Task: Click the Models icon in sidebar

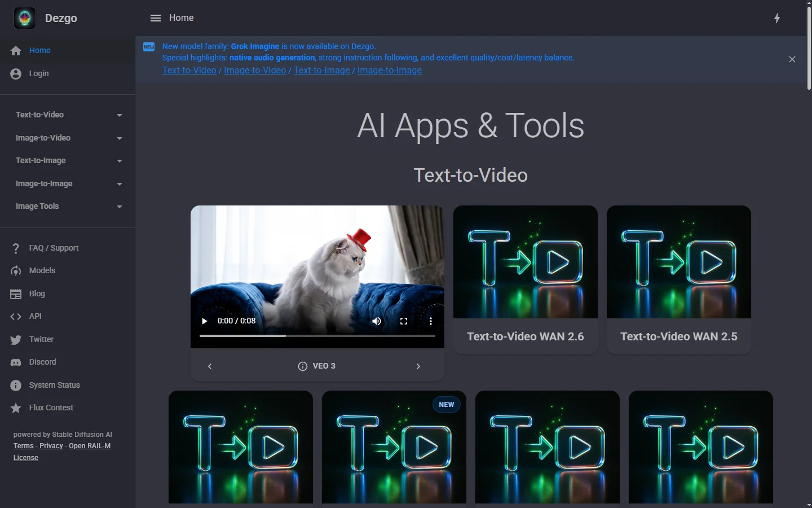Action: 16,271
